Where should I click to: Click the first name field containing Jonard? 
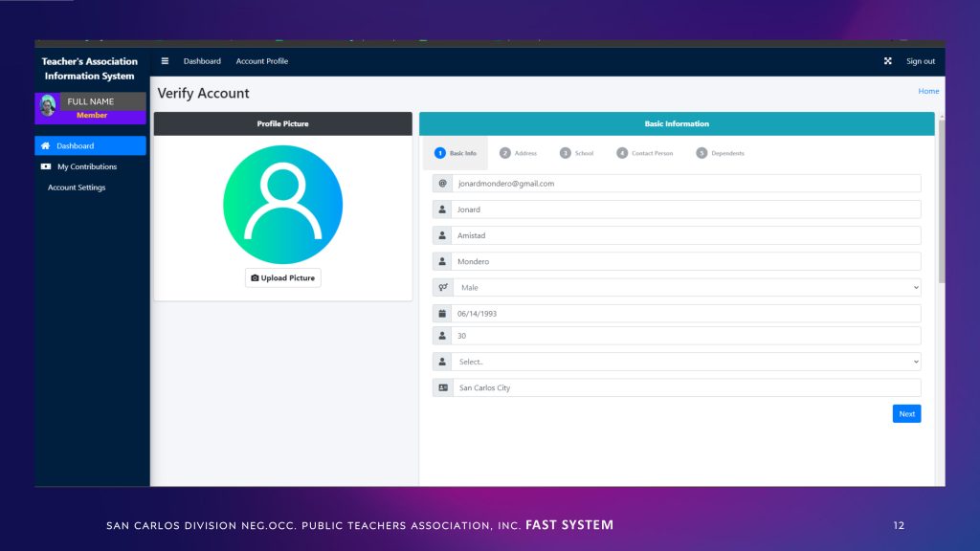click(686, 209)
